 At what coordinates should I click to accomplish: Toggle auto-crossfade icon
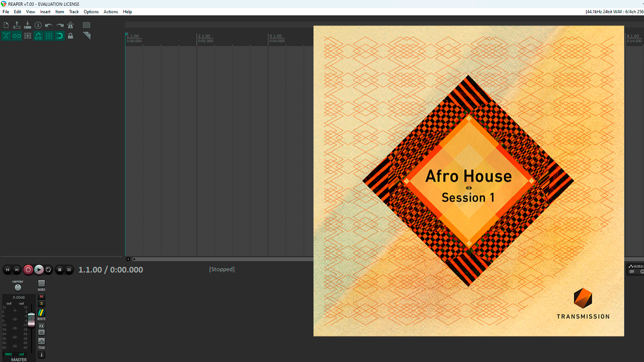(x=6, y=36)
